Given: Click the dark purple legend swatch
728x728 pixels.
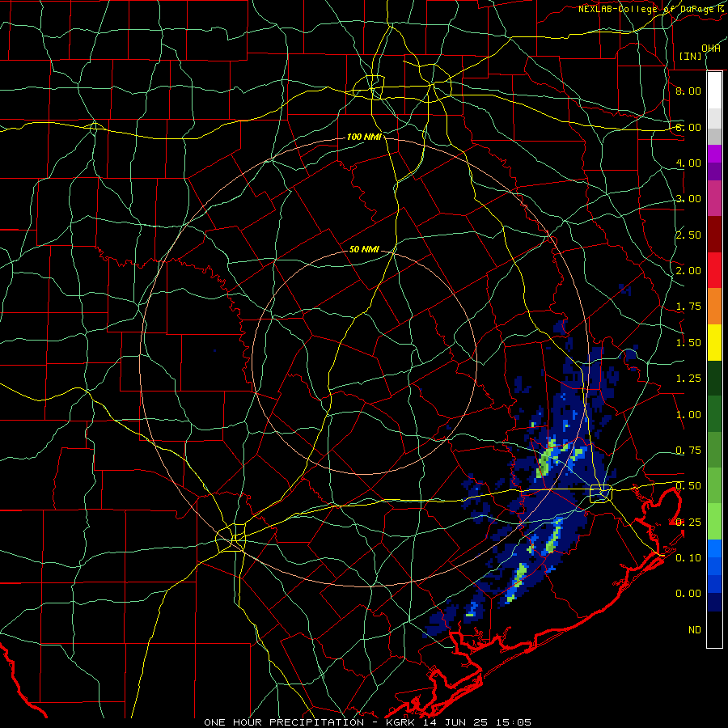Looking at the screenshot, I should click(x=714, y=171).
